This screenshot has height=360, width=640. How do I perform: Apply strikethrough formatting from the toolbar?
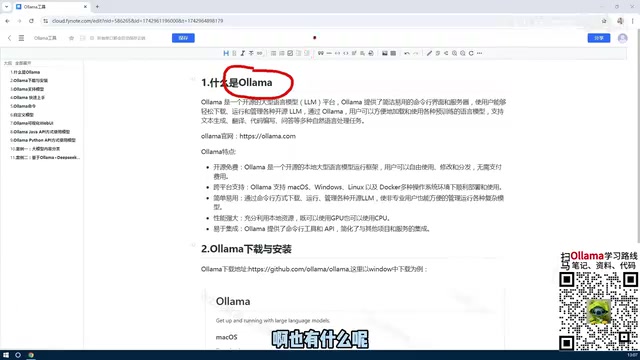(251, 53)
